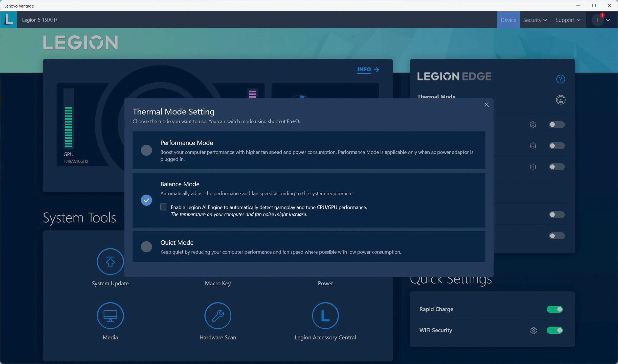
Task: Click Balance Mode title text
Action: (180, 184)
